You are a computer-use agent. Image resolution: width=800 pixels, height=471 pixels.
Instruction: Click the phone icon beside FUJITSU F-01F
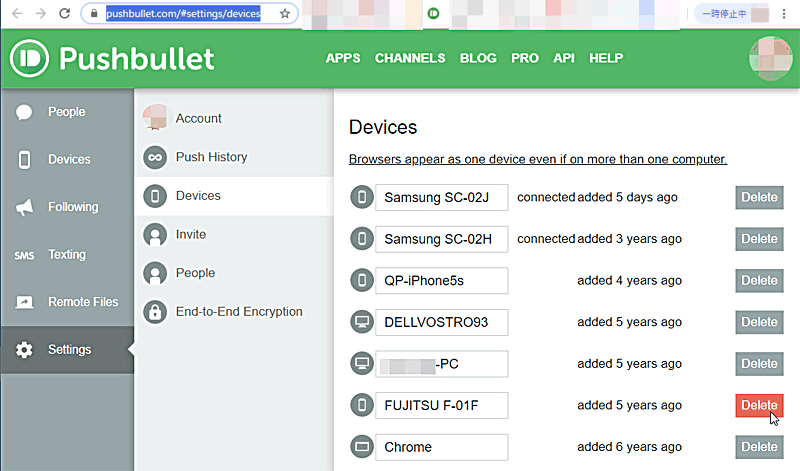pyautogui.click(x=362, y=405)
